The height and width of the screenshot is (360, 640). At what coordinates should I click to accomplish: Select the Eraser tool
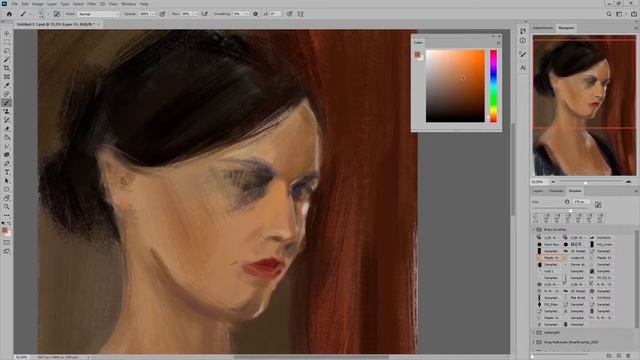[x=7, y=129]
